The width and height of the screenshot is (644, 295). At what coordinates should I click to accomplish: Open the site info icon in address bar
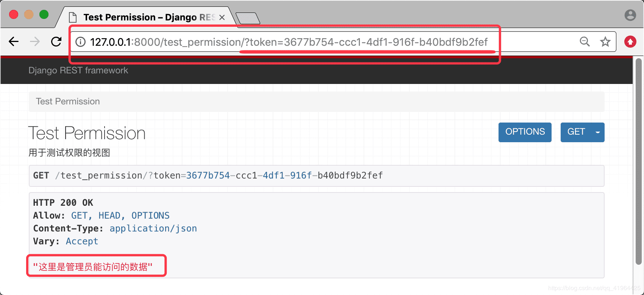80,42
